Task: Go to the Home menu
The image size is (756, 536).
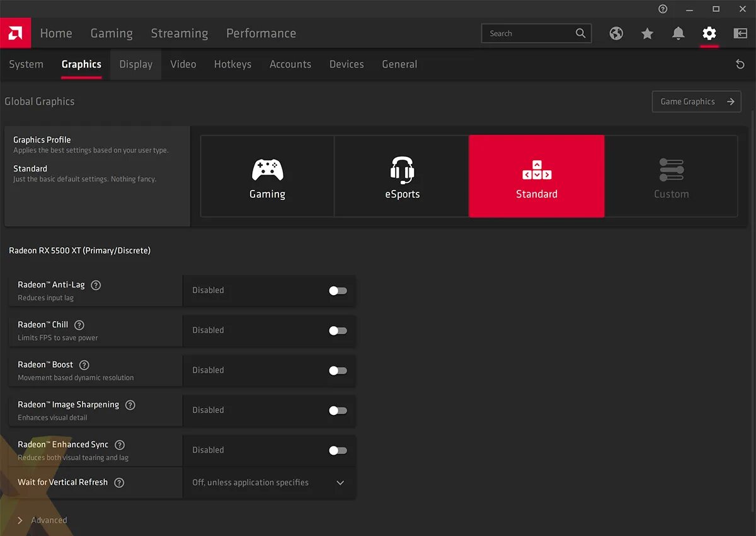Action: (x=56, y=33)
